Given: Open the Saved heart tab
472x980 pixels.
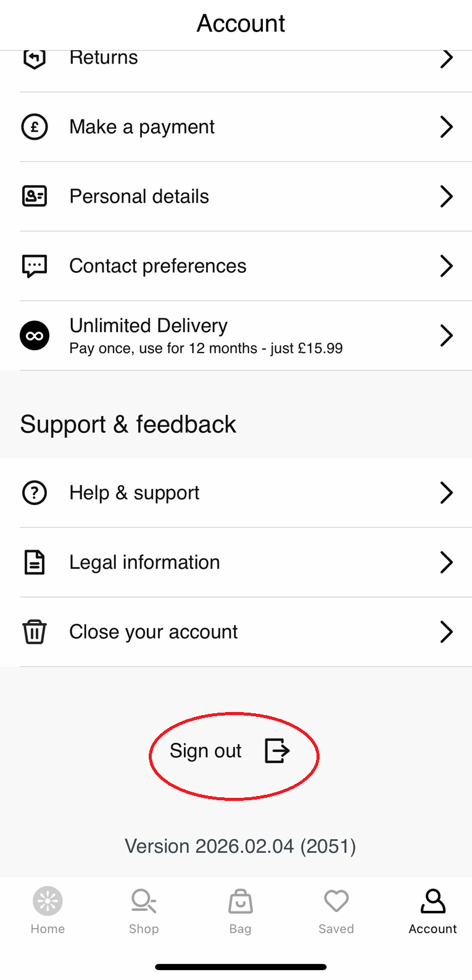Looking at the screenshot, I should 336,911.
